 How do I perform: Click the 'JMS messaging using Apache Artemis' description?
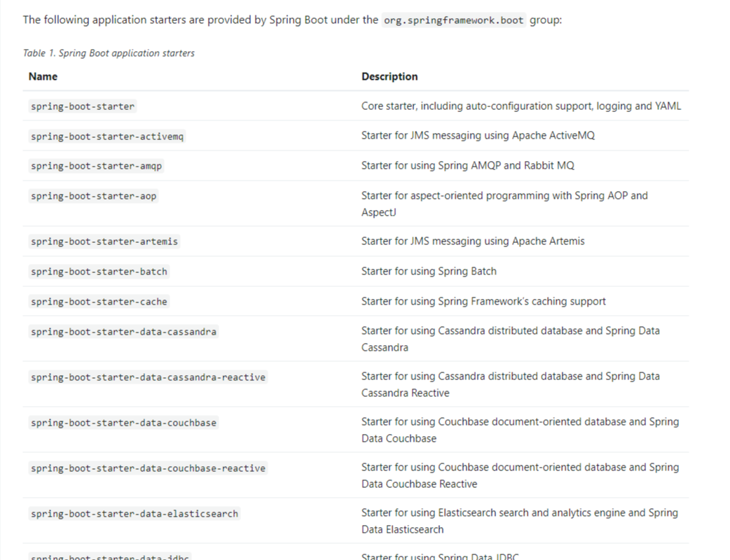pos(473,241)
